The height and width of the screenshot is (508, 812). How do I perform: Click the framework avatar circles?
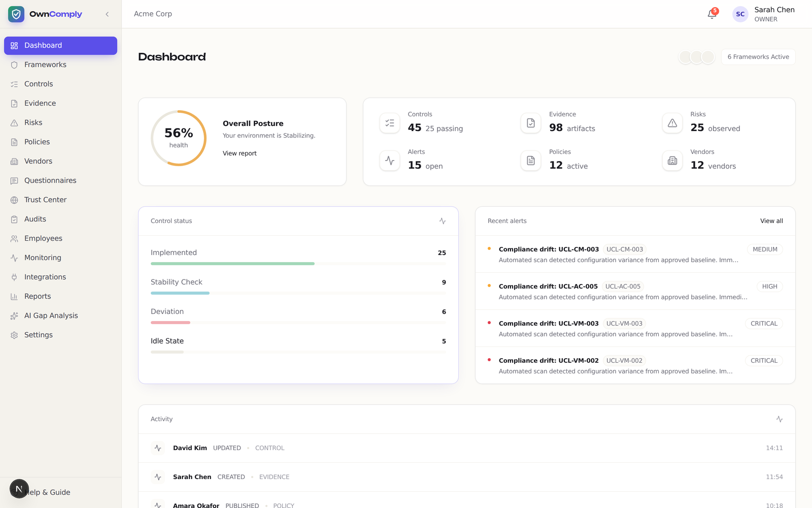pyautogui.click(x=697, y=57)
